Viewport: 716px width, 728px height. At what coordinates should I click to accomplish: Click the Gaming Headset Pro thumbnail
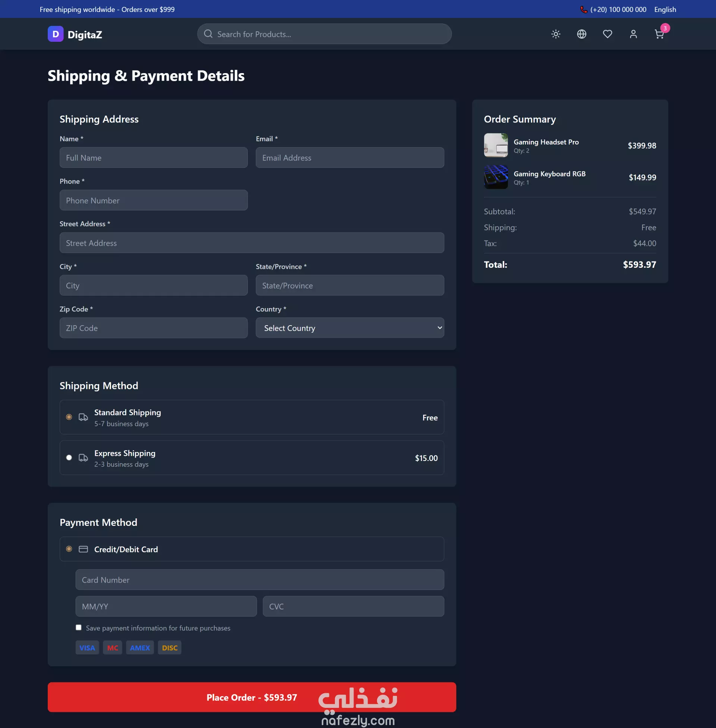496,145
